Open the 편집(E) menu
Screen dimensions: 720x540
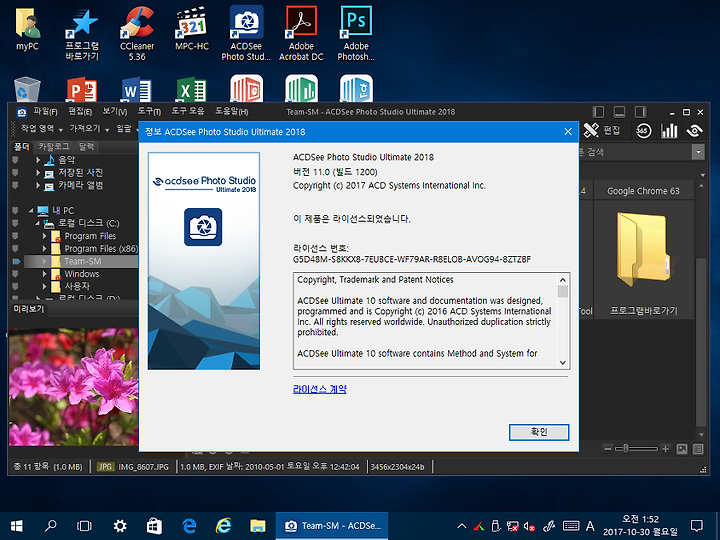pos(80,112)
